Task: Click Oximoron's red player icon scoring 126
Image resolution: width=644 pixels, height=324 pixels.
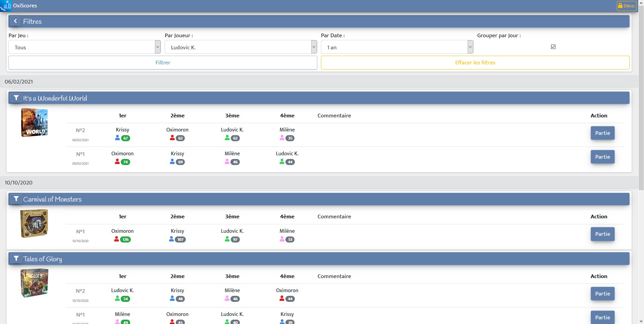Action: 117,239
